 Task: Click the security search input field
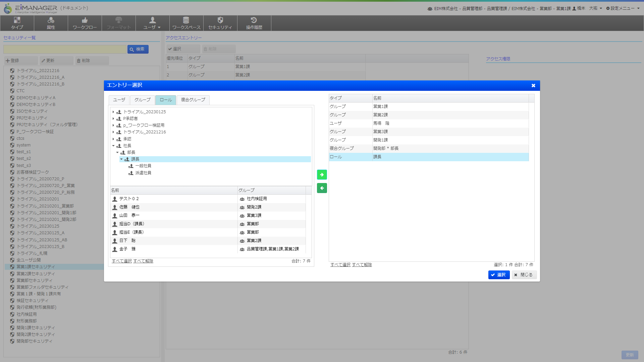pyautogui.click(x=65, y=49)
